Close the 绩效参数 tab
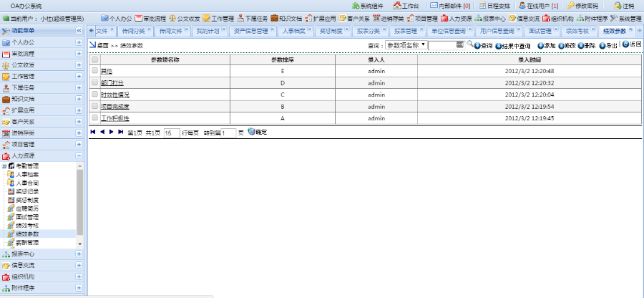644x298 pixels. point(631,29)
